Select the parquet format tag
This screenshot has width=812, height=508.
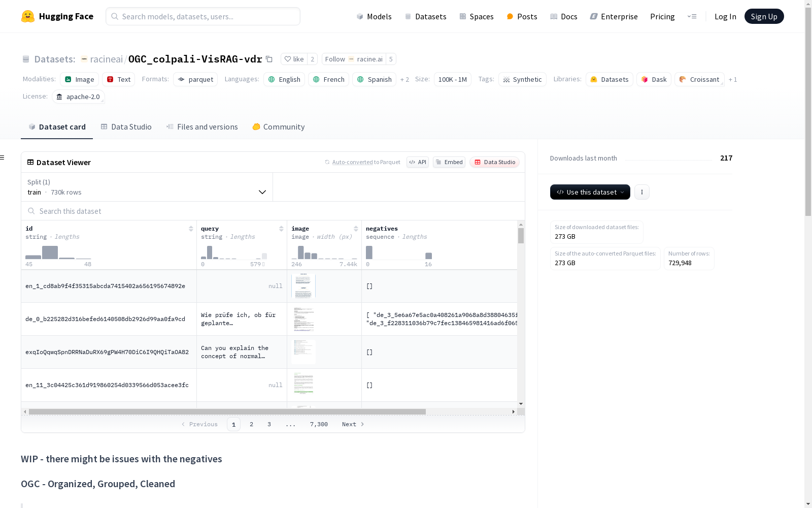coord(195,79)
